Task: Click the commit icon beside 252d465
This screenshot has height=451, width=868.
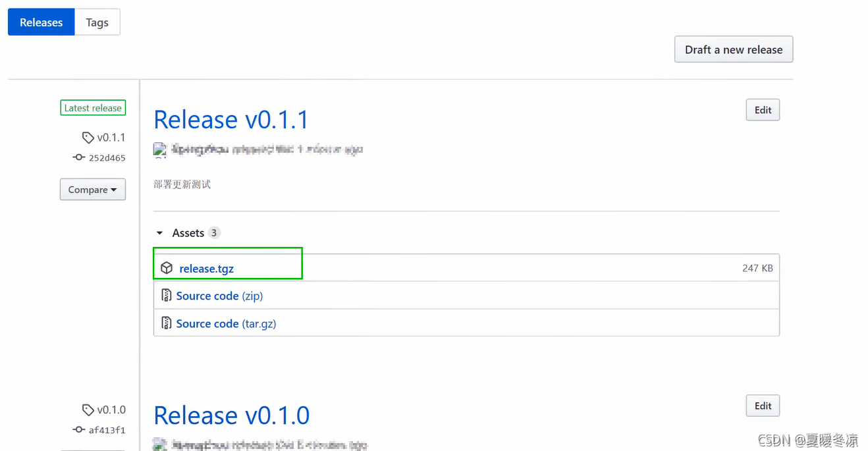Action: (79, 157)
